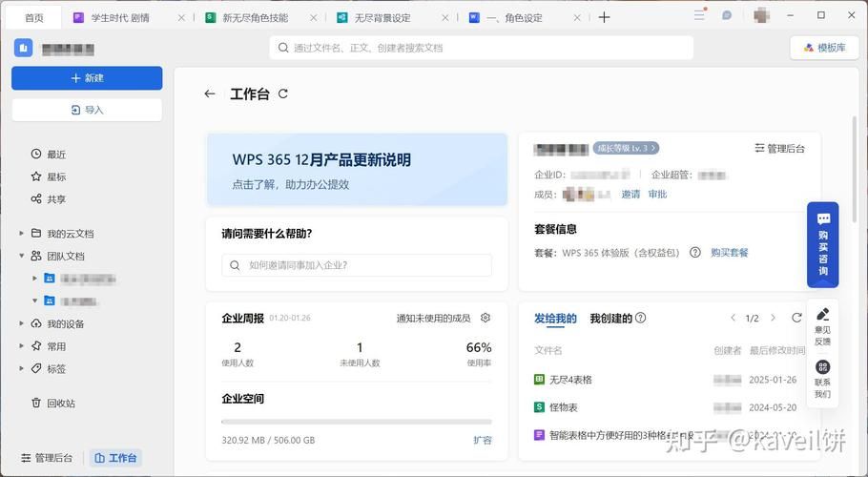The width and height of the screenshot is (868, 477).
Task: Close the 无尽背景设定 tab
Action: click(445, 18)
